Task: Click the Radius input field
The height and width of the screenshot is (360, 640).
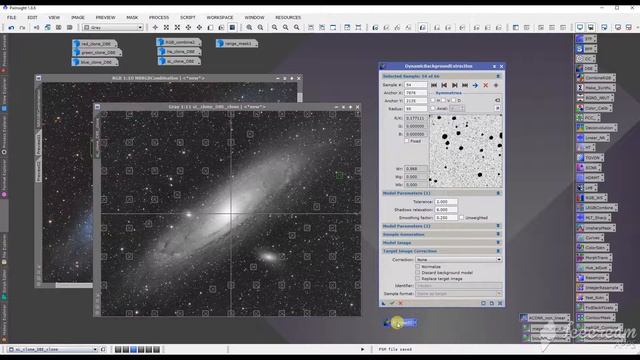Action: (x=416, y=109)
